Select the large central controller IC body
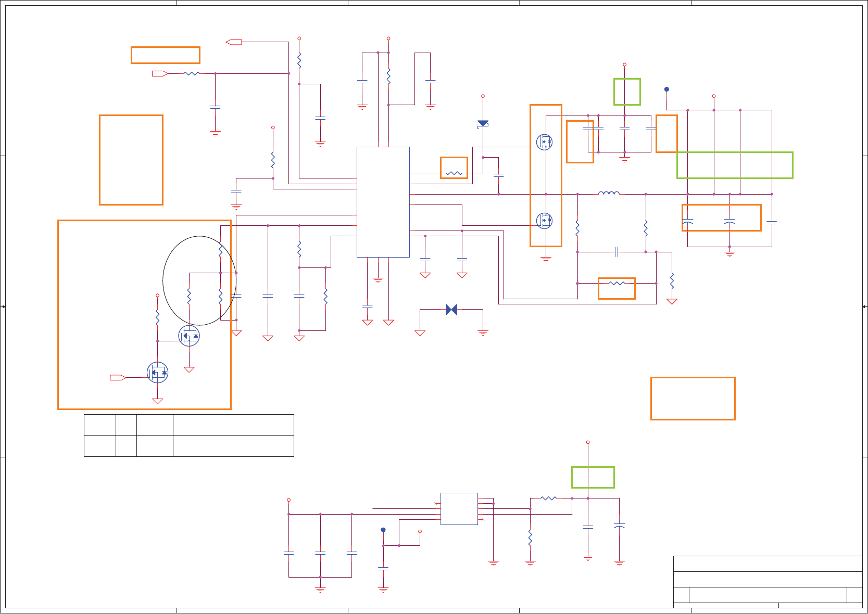The width and height of the screenshot is (868, 614). click(383, 202)
